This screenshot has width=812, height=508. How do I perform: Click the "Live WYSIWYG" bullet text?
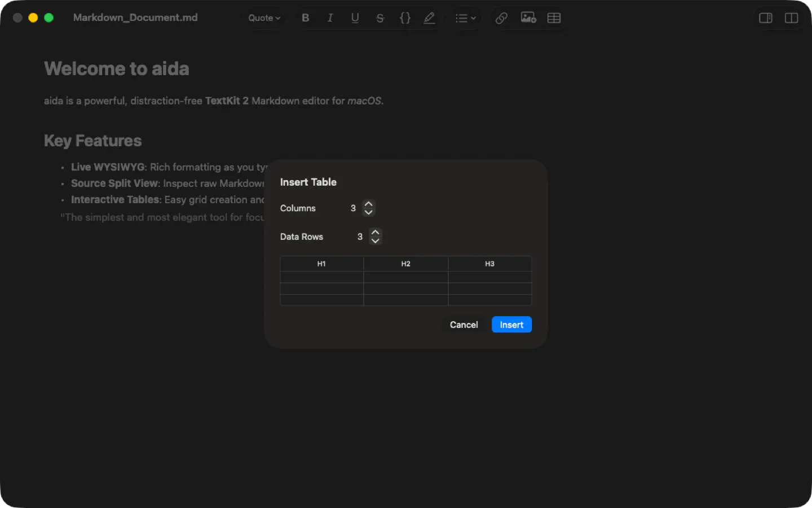108,167
